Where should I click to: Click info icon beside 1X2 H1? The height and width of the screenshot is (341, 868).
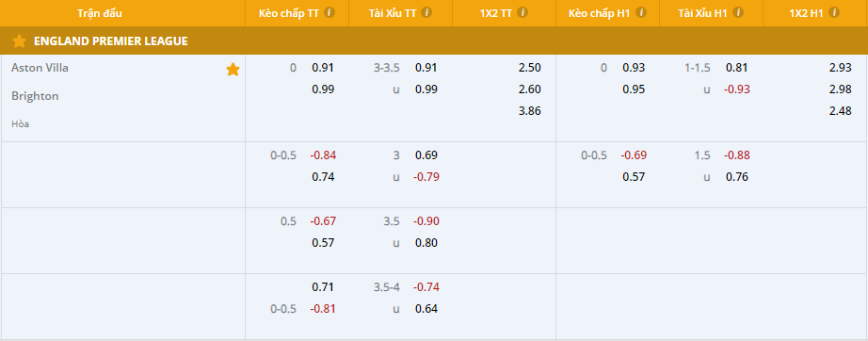click(x=834, y=13)
